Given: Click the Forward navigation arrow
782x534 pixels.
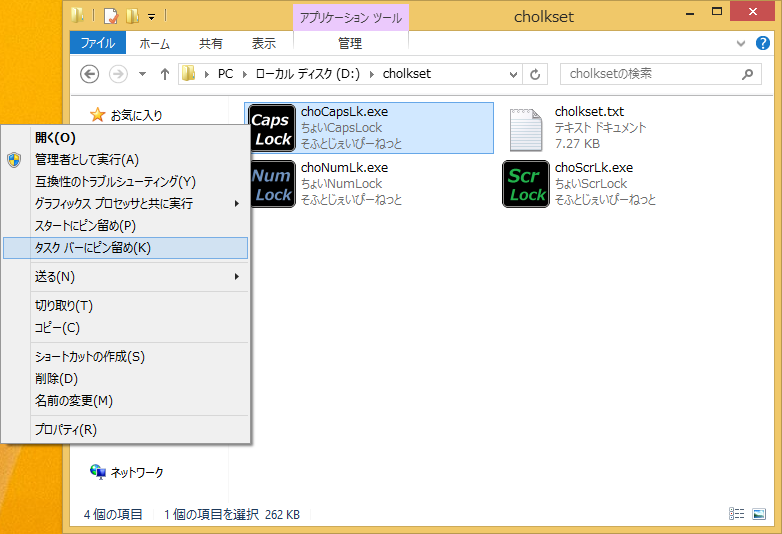Looking at the screenshot, I should click(118, 74).
